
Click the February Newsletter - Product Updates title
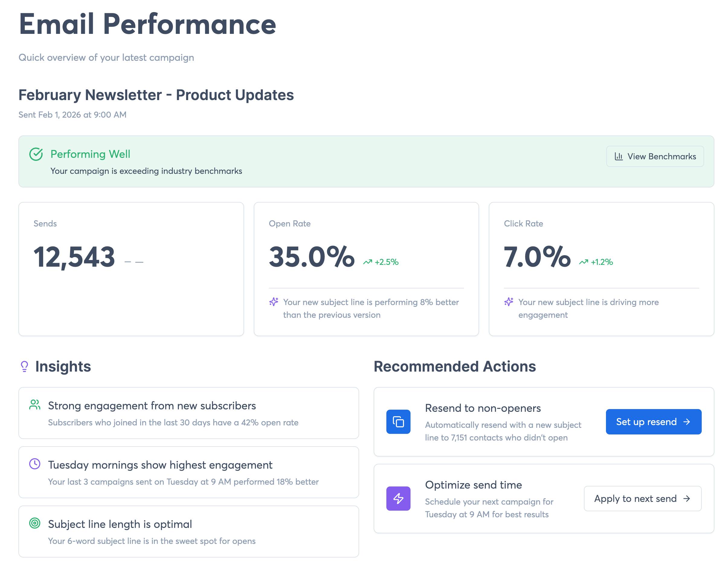point(156,95)
